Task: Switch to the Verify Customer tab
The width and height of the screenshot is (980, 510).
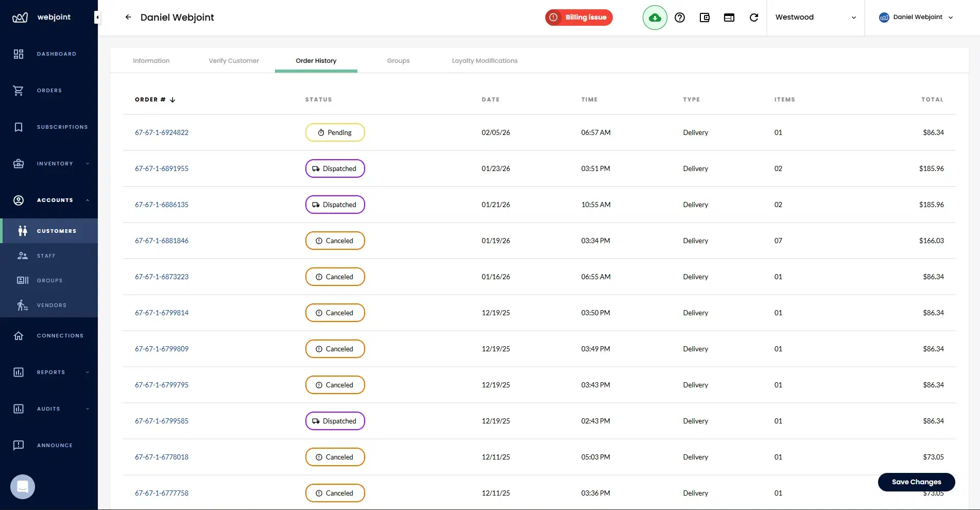Action: point(233,60)
